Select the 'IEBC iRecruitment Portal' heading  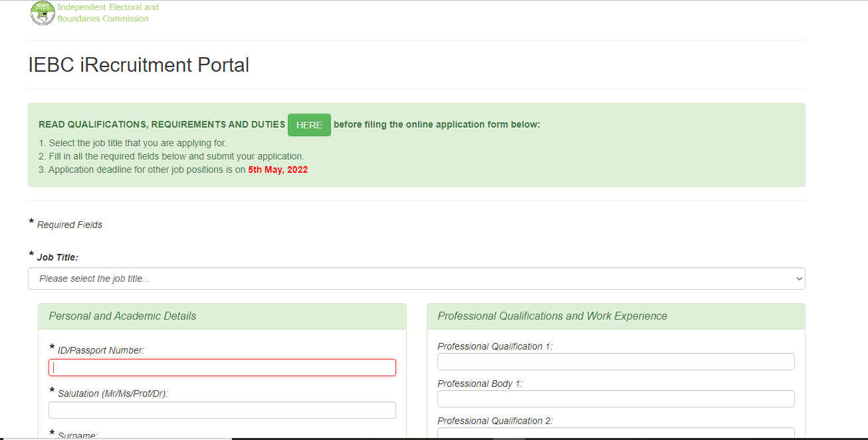click(x=139, y=65)
